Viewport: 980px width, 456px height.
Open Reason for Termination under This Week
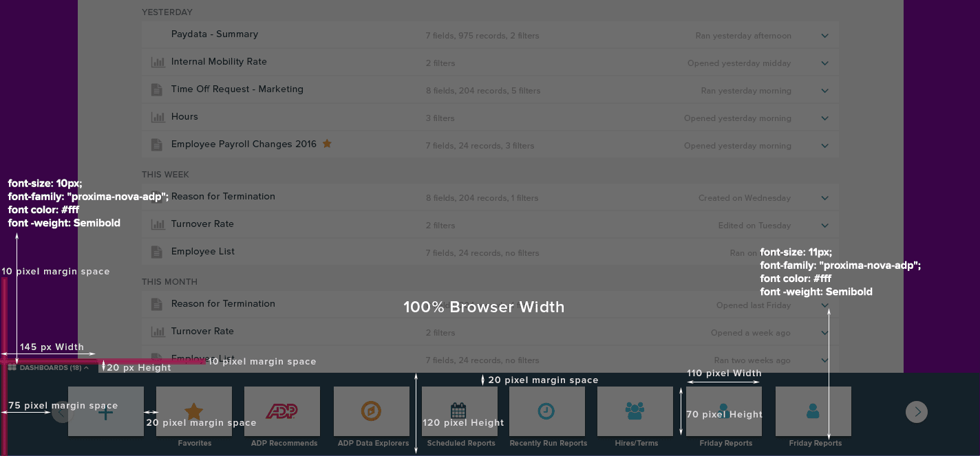(x=223, y=197)
